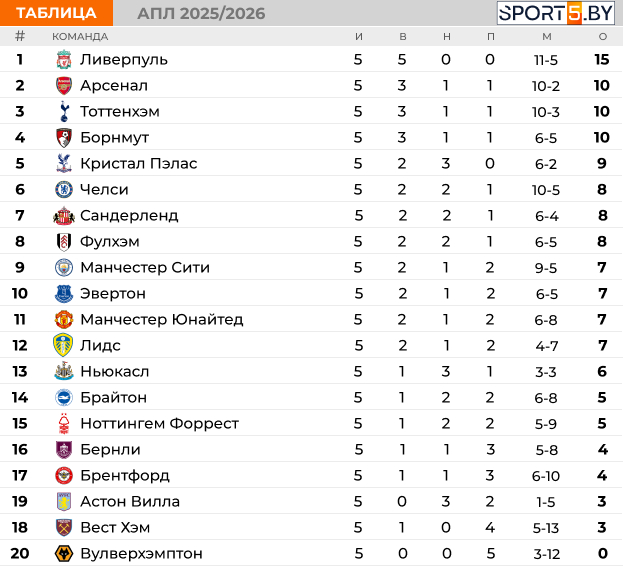
Task: Select the ТАБЛИЦА tab
Action: [x=56, y=13]
